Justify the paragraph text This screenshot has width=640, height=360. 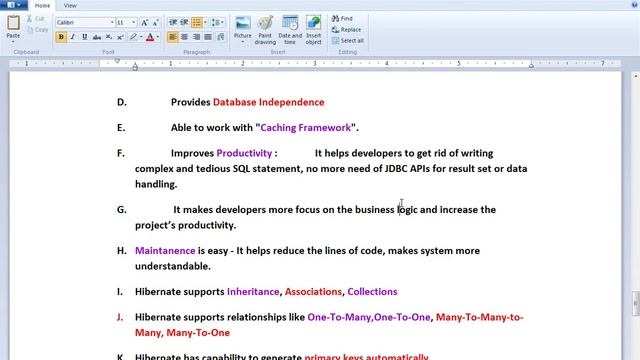pos(208,37)
